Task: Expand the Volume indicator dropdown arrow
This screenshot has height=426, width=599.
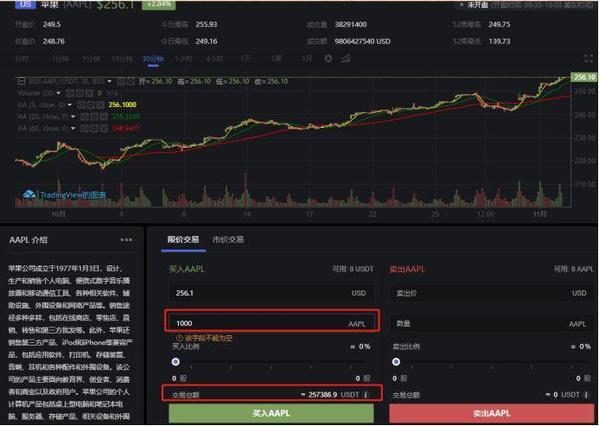Action: point(58,93)
